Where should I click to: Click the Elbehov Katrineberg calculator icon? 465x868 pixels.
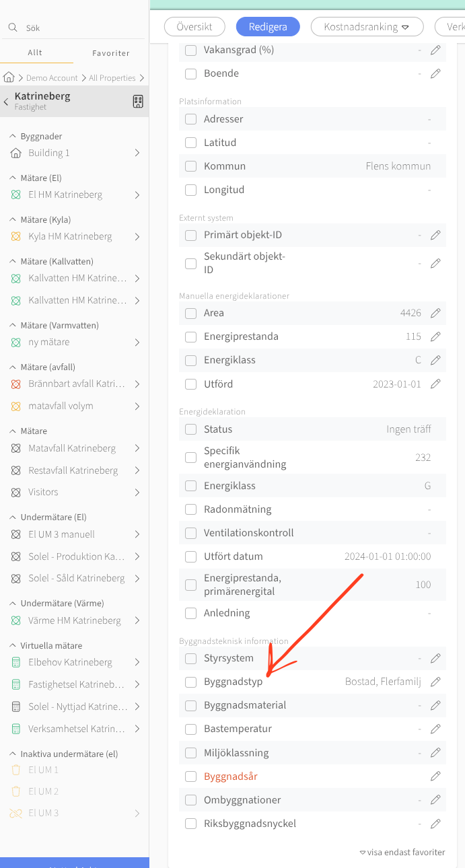pyautogui.click(x=16, y=663)
